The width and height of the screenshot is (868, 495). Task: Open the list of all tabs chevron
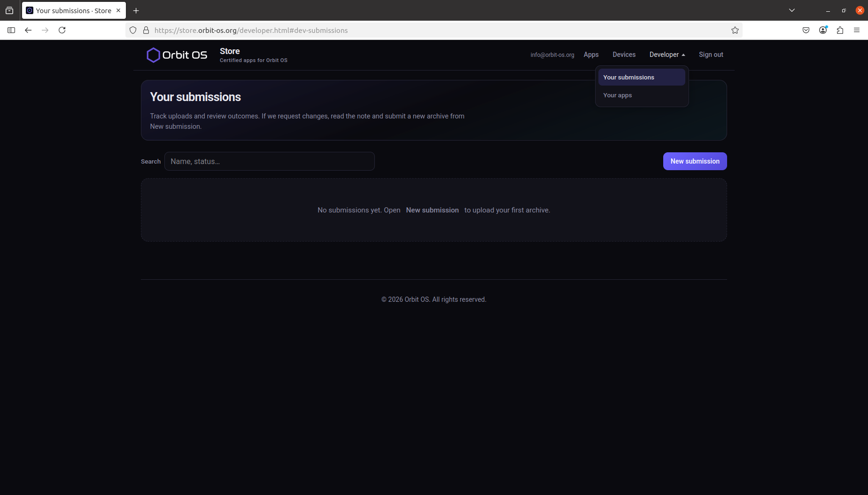791,10
